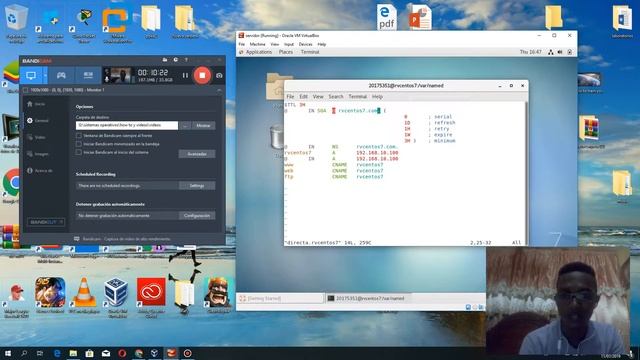Open Bandicam output folder icon
Screen dimensions: 640x360
(x=165, y=60)
